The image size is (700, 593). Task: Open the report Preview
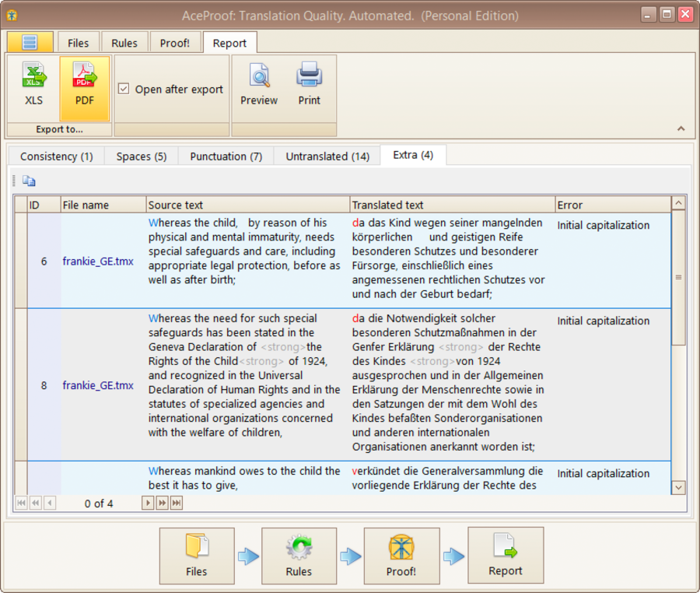tap(259, 85)
